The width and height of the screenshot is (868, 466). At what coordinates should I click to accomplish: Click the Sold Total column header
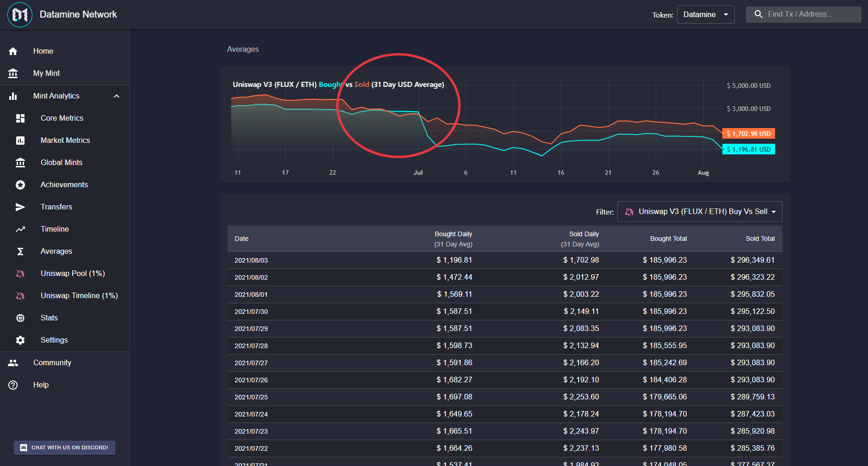(x=760, y=239)
